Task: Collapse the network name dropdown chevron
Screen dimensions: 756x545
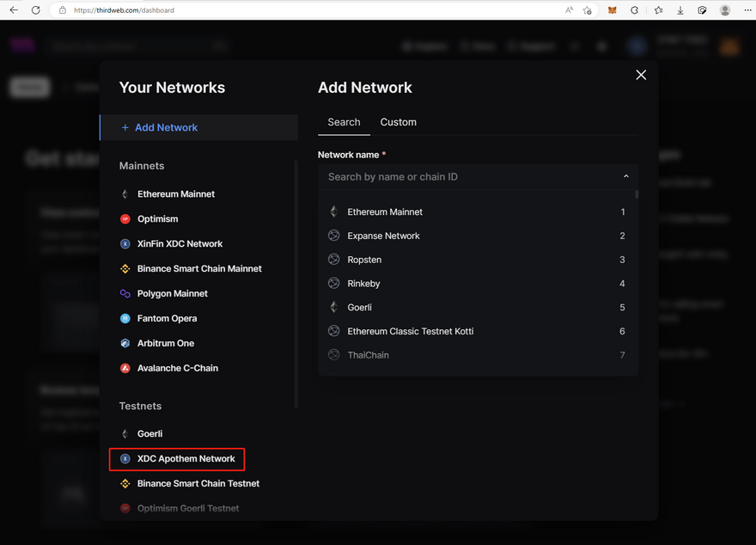Action: 625,177
